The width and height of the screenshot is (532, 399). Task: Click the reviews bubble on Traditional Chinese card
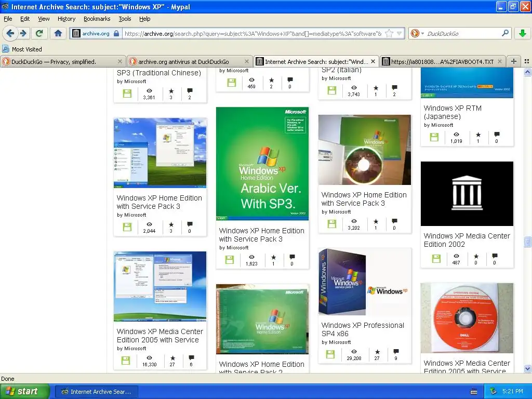click(x=190, y=90)
